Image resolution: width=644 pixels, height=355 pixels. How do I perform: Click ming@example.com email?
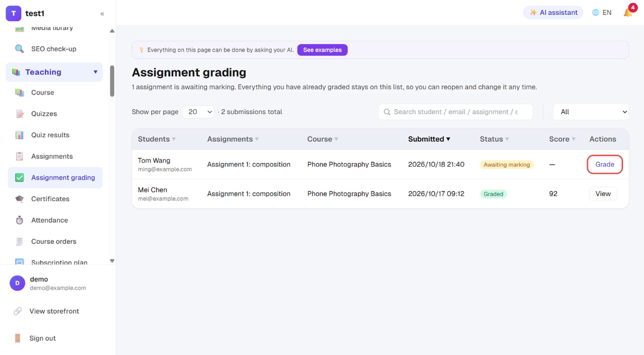click(x=165, y=169)
